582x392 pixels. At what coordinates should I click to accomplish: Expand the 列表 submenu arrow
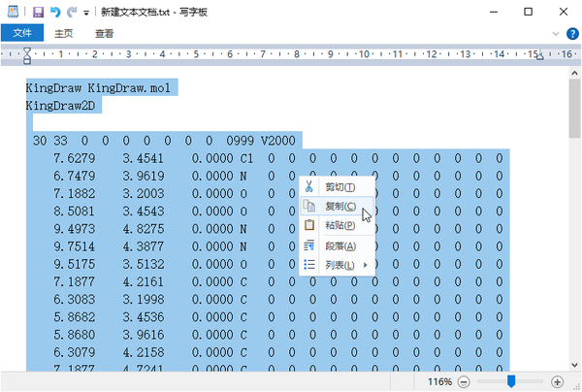click(366, 265)
